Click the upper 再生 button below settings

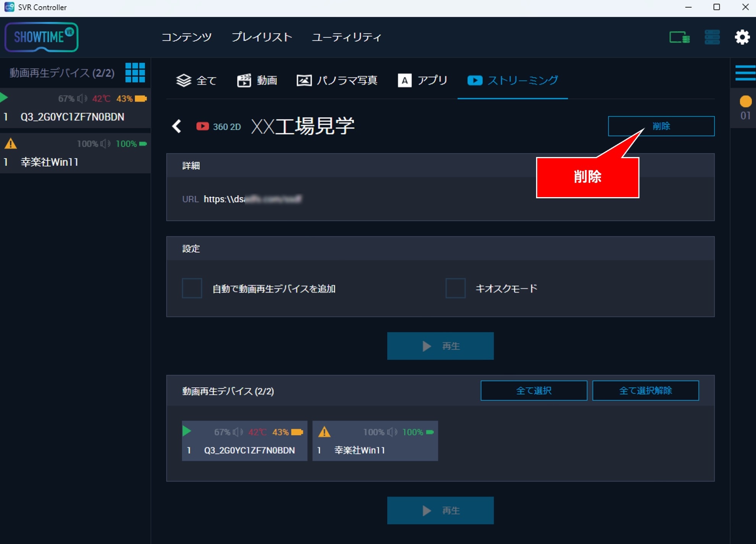click(440, 346)
